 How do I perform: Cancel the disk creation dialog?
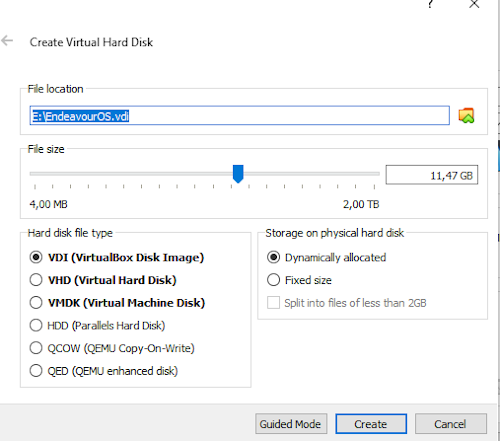451,424
